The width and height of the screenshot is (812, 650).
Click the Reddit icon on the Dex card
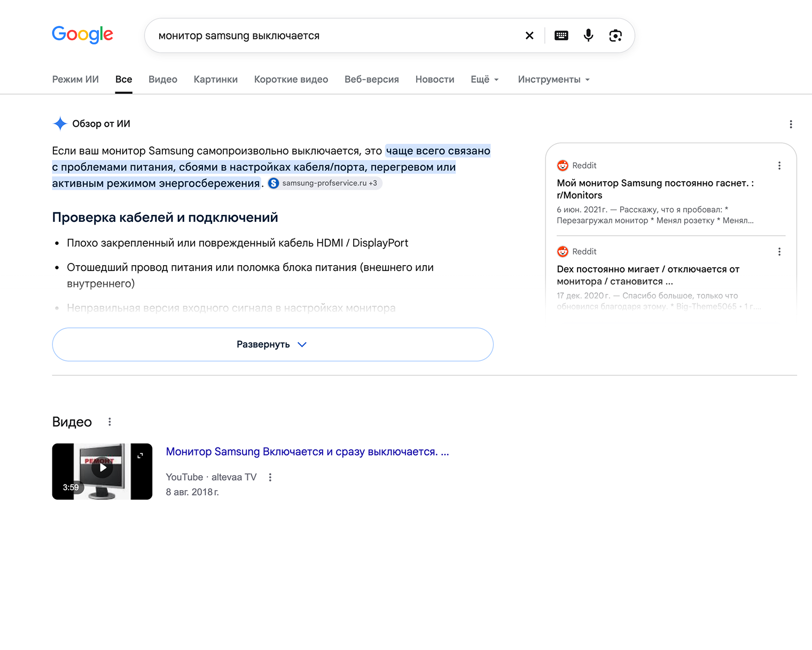click(563, 252)
